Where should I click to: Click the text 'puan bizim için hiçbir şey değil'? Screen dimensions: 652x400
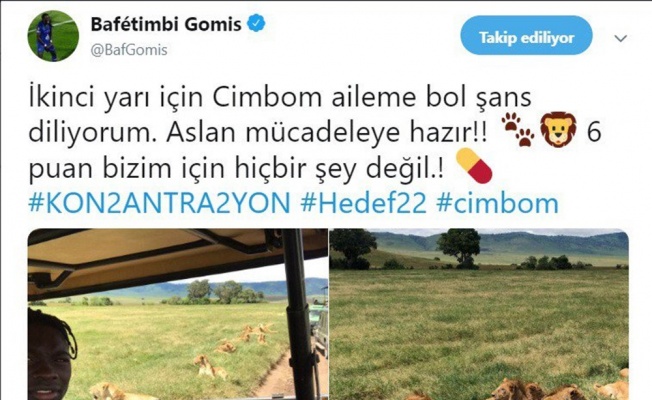tap(236, 168)
